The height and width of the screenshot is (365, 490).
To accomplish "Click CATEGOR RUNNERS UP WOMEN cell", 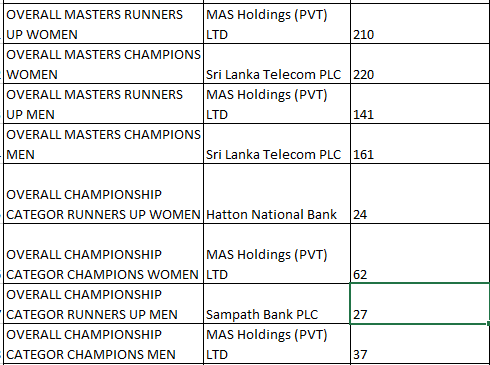I will (103, 194).
